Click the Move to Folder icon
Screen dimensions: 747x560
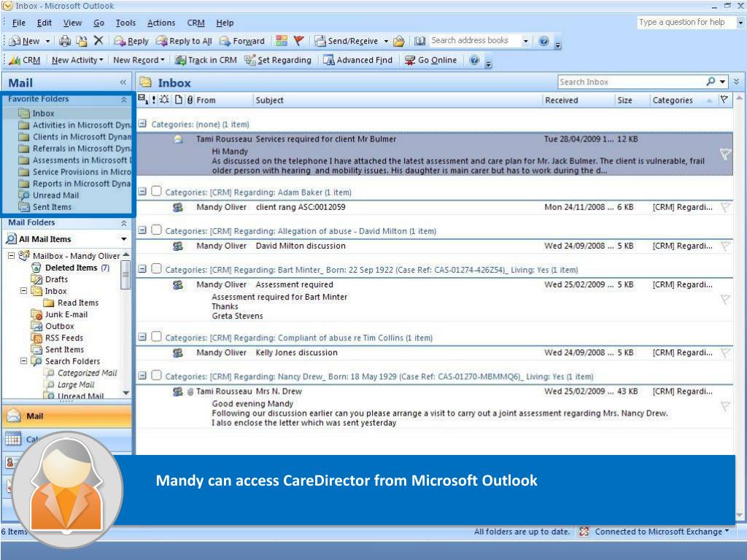pyautogui.click(x=82, y=41)
